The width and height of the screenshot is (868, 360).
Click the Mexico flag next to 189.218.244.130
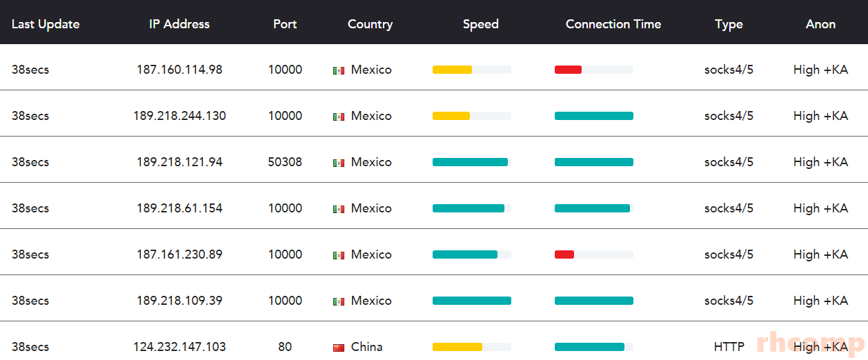pos(338,117)
